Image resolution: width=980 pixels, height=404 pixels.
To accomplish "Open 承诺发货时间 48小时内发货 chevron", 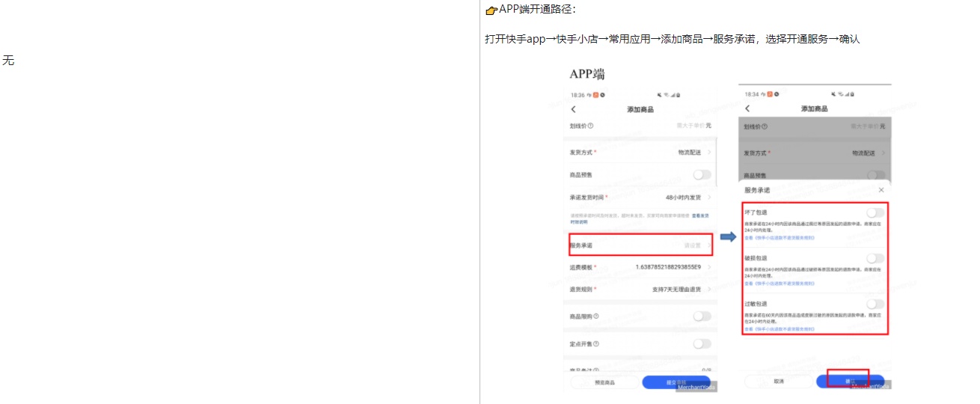I will point(708,198).
